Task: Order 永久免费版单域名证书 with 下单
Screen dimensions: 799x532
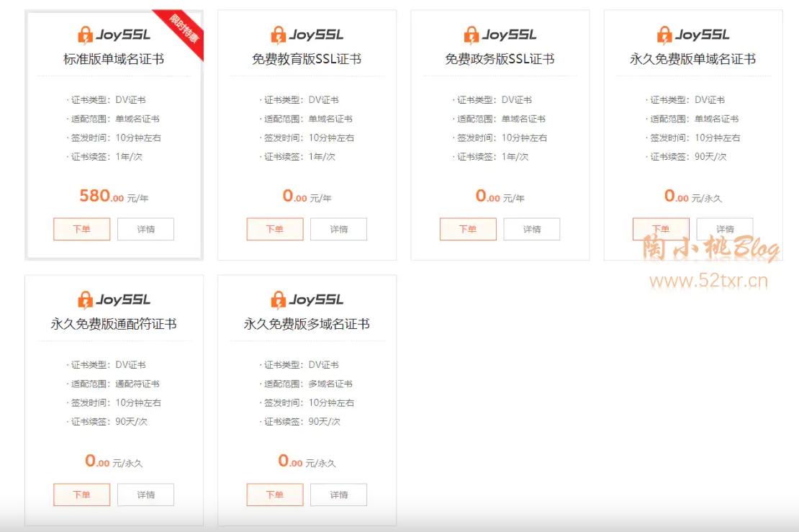Action: tap(661, 230)
